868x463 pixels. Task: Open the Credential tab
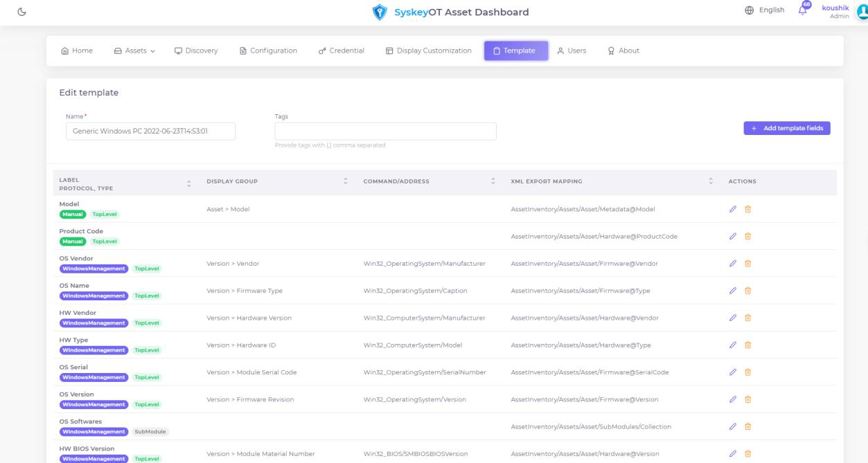[341, 51]
